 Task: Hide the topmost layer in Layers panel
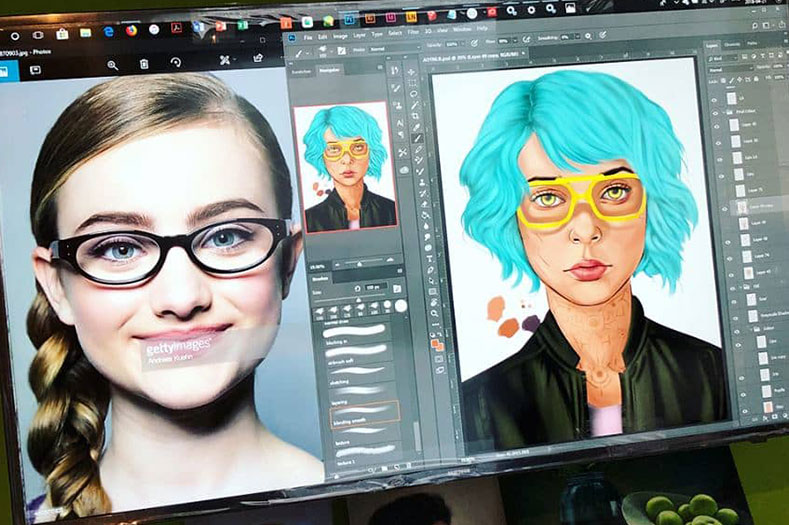tap(714, 100)
